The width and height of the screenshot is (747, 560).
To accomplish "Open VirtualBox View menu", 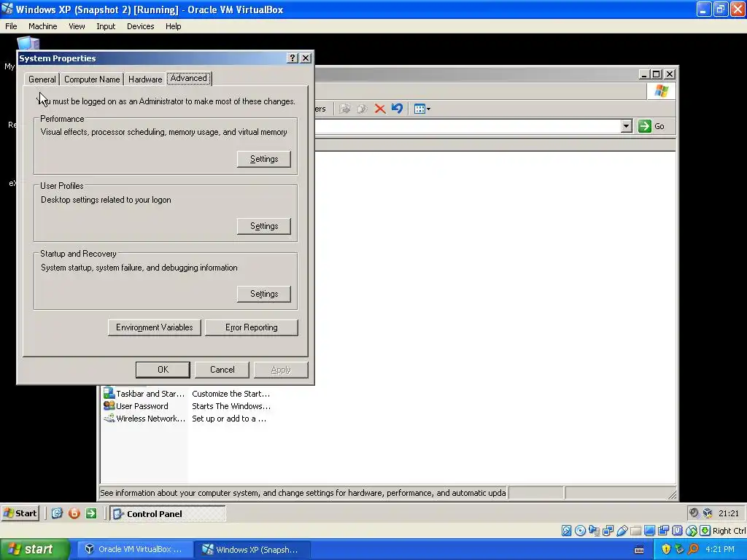I will pos(77,26).
